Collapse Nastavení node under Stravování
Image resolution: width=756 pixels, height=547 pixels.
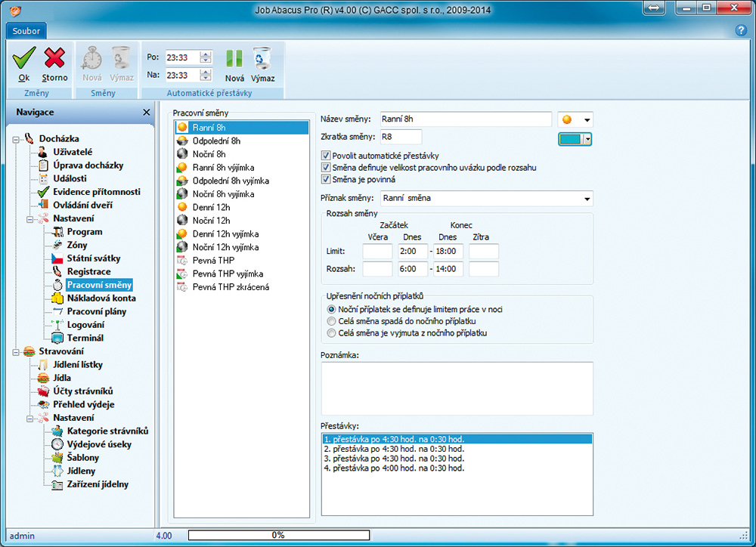click(x=30, y=419)
